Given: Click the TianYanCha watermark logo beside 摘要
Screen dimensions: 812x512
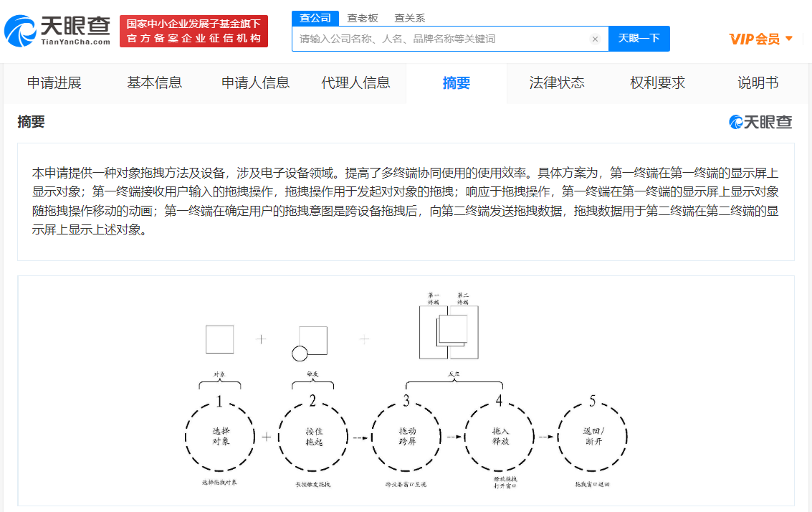Looking at the screenshot, I should click(760, 122).
